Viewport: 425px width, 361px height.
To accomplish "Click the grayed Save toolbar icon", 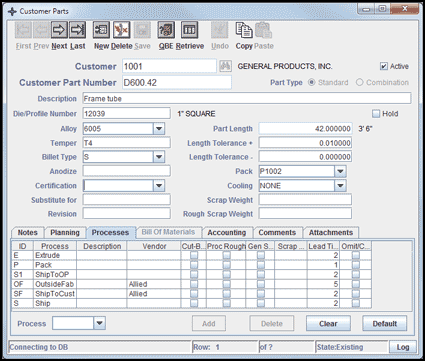I will click(x=142, y=30).
